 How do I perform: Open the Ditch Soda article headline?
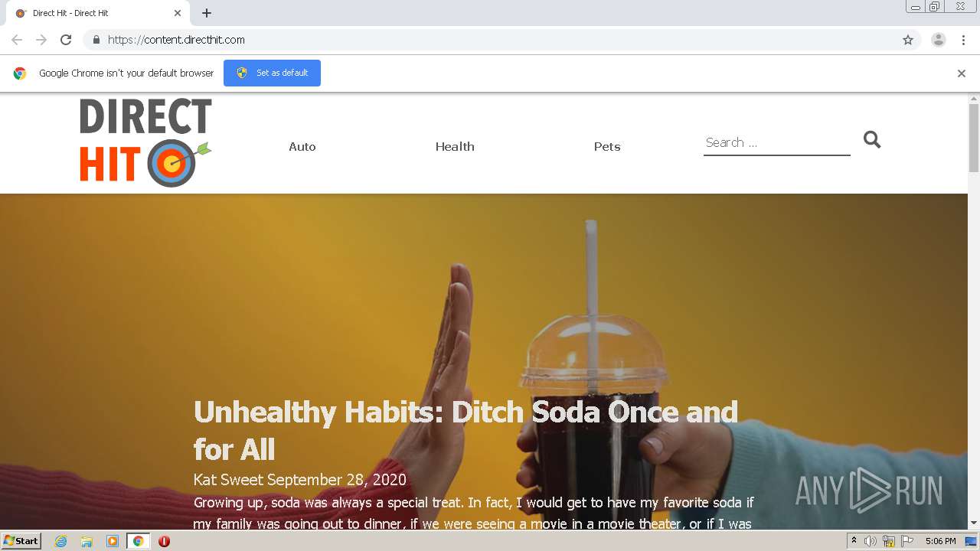(465, 430)
